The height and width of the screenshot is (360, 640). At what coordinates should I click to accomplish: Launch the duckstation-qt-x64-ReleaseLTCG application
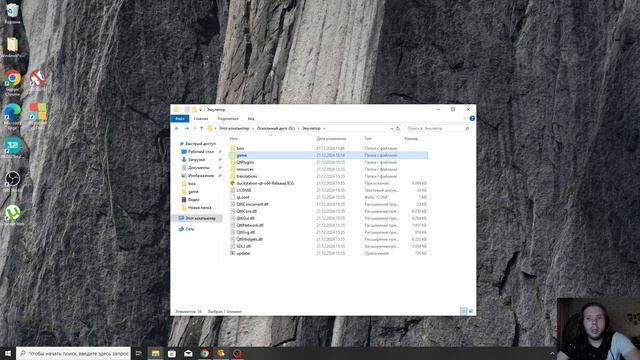pos(264,183)
